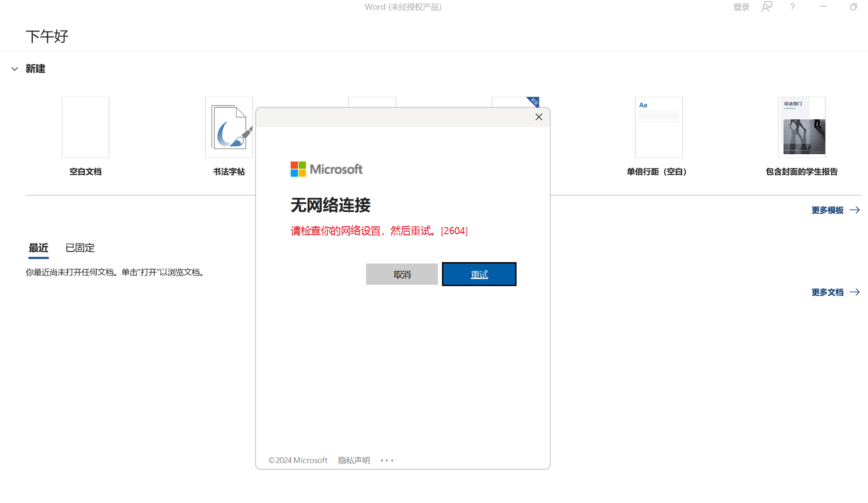Click the 下午好 greeting heading
Screen dimensions: 868x503
[x=47, y=36]
